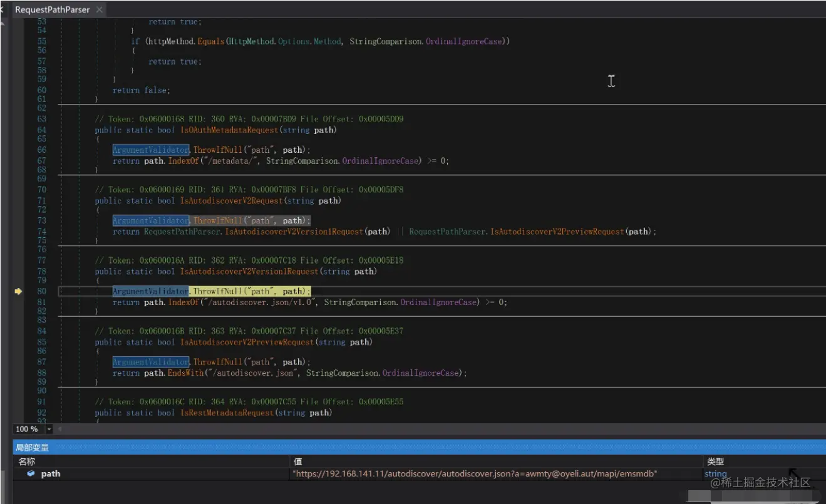Click the current statement arrow at line 80
The width and height of the screenshot is (826, 504).
(x=18, y=291)
